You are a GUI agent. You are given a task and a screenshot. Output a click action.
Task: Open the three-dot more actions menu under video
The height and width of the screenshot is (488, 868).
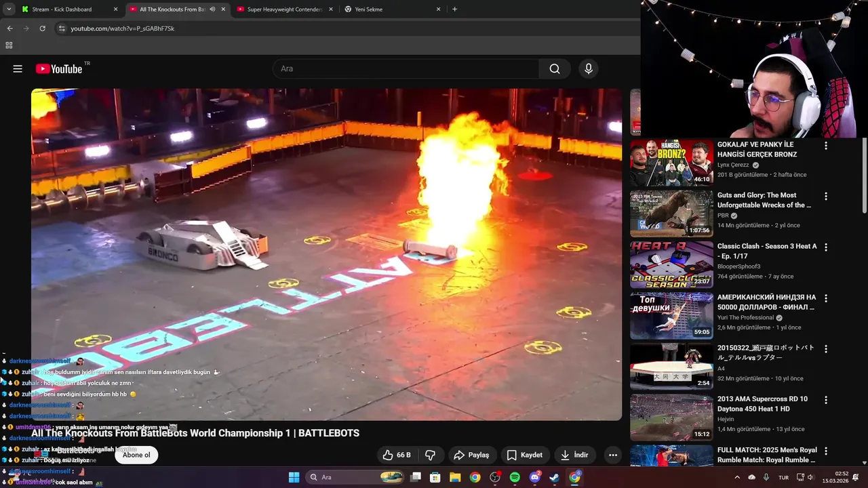click(613, 455)
